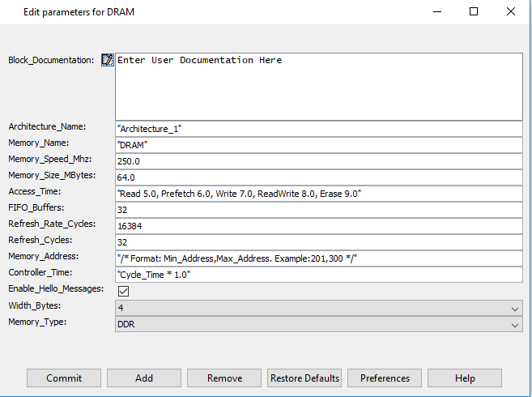This screenshot has height=397, width=532.
Task: Click the Block_Documentation edit icon
Action: [x=107, y=60]
